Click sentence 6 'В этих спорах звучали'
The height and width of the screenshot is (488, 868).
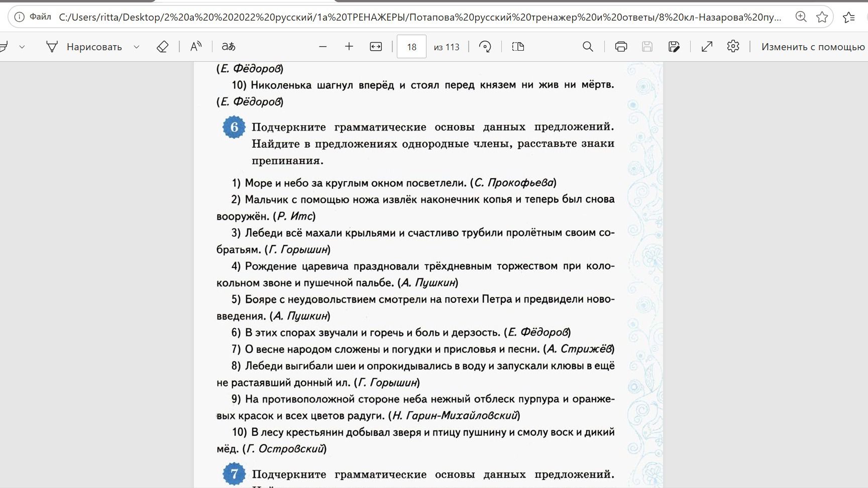pyautogui.click(x=295, y=332)
